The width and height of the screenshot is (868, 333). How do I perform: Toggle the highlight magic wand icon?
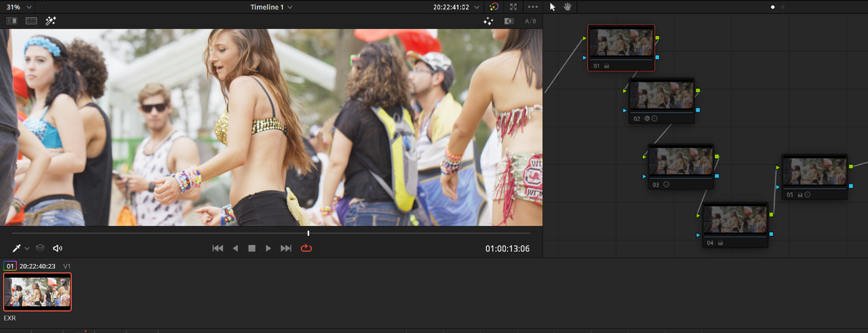pos(51,21)
